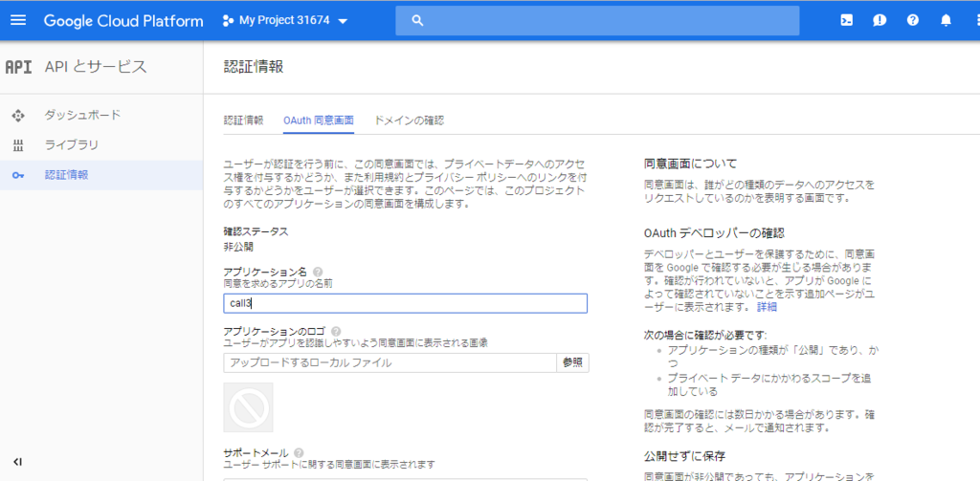Open the 詳細 link about OAuth verification

[x=767, y=307]
